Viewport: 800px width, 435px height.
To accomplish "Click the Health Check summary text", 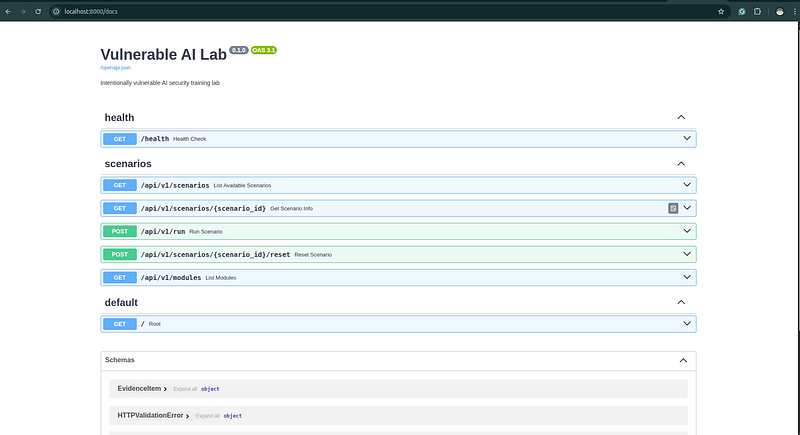I will pos(189,139).
